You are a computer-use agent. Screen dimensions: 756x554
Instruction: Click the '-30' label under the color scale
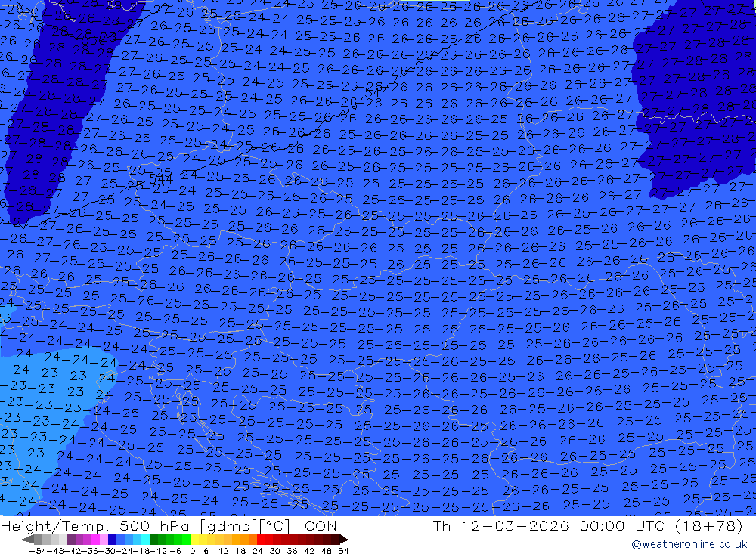pyautogui.click(x=107, y=551)
